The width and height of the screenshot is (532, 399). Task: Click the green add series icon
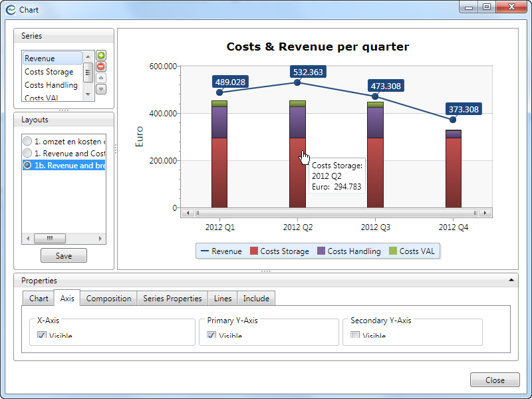[101, 55]
